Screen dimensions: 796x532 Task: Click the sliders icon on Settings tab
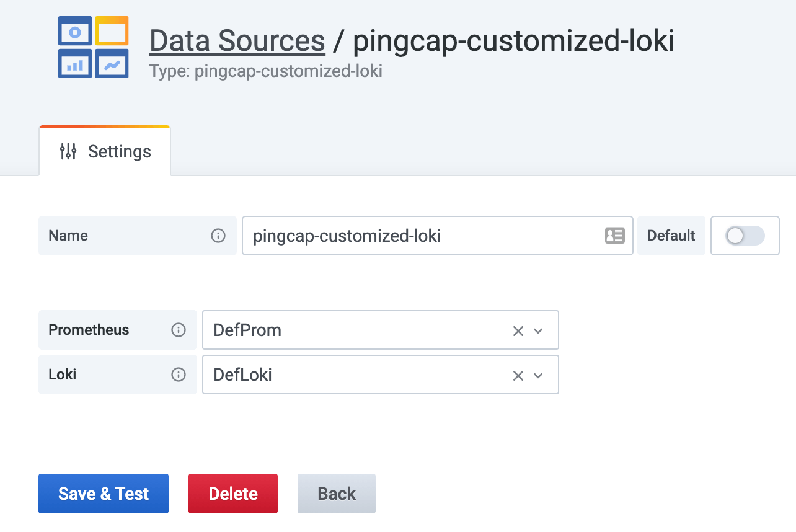[x=68, y=152]
